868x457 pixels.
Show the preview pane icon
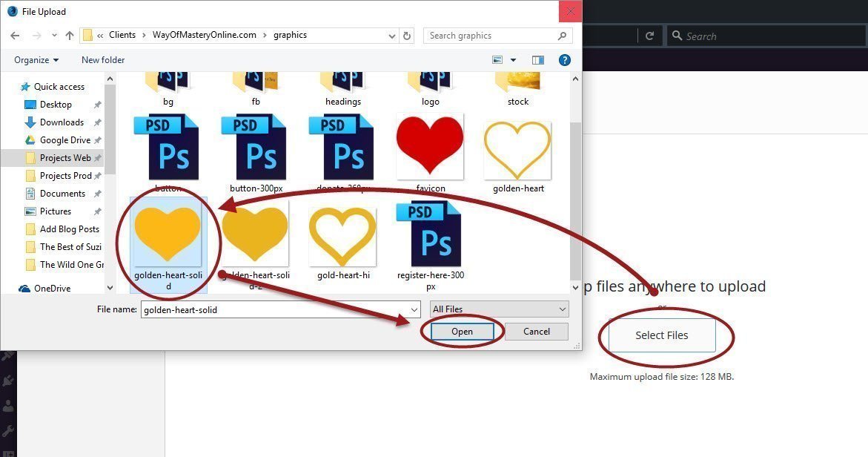(537, 59)
